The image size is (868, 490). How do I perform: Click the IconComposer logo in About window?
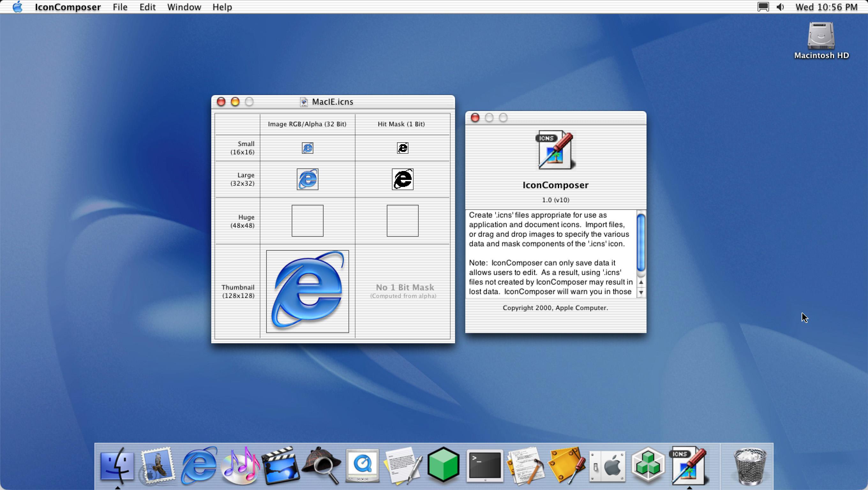tap(555, 150)
